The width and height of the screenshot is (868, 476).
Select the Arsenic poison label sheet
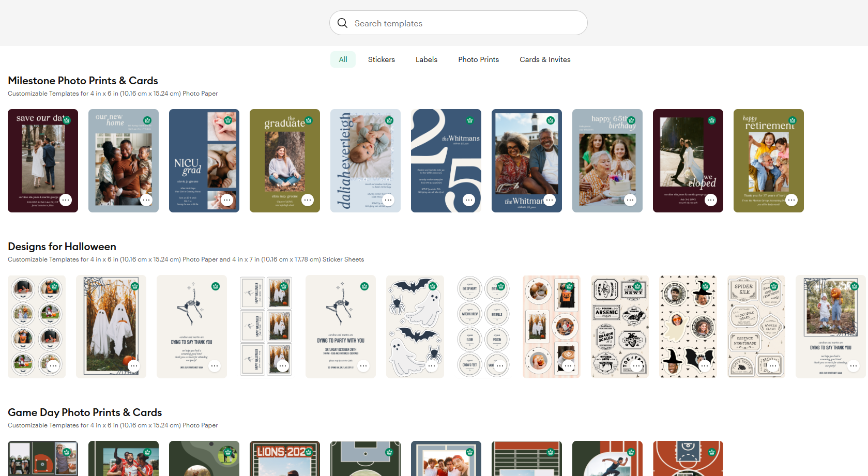coord(620,327)
